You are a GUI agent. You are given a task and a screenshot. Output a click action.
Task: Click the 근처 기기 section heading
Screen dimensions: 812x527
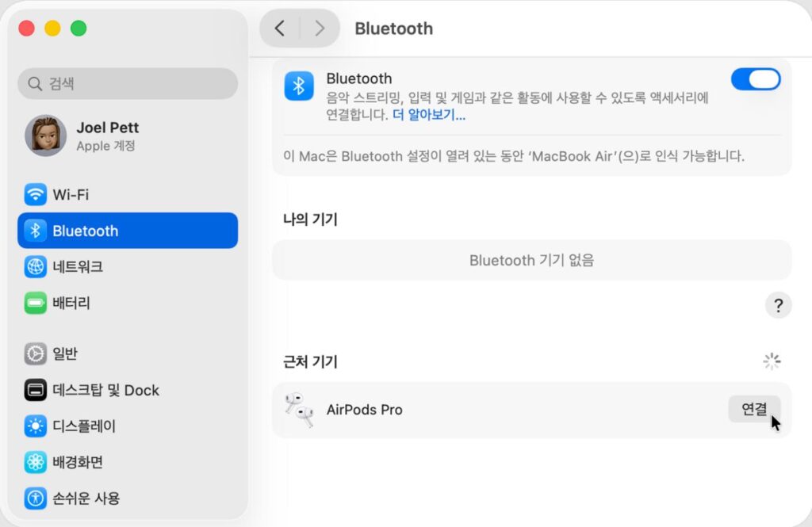[310, 361]
